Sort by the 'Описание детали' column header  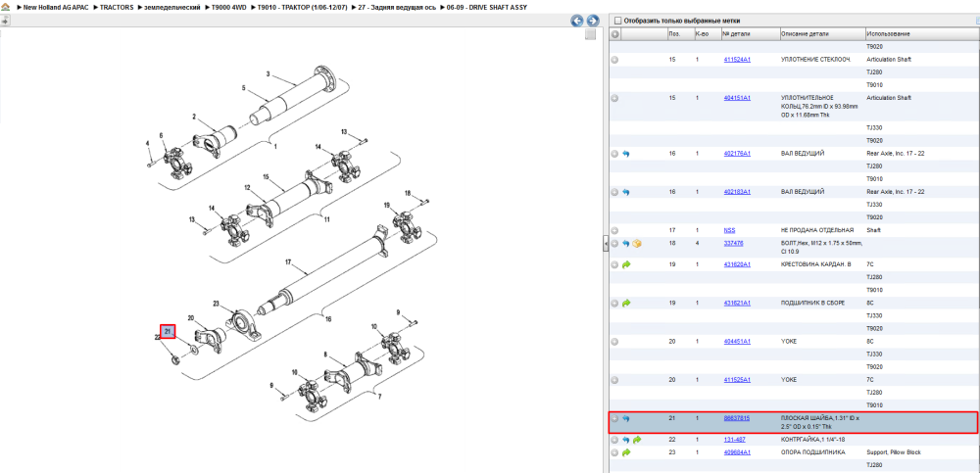tap(822, 33)
